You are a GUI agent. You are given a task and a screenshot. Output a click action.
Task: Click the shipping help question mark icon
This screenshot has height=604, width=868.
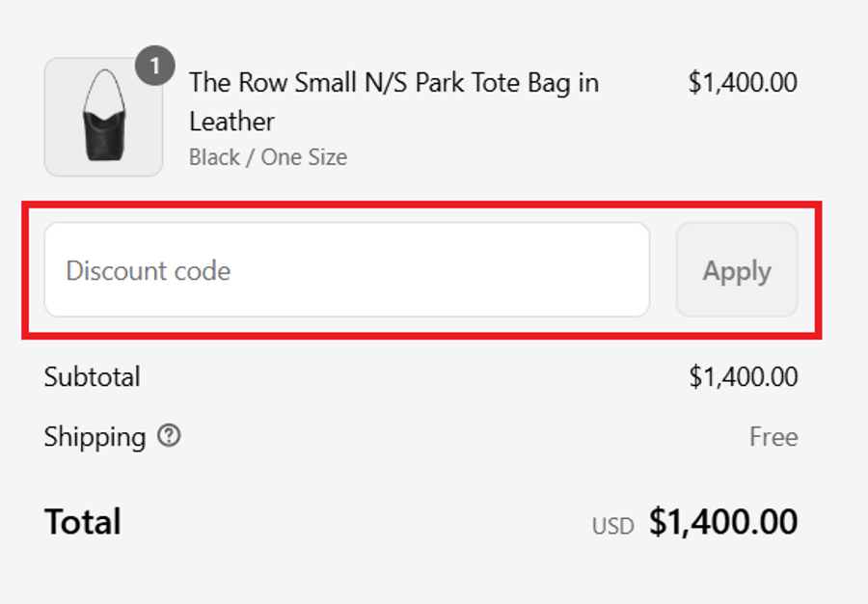pyautogui.click(x=169, y=436)
